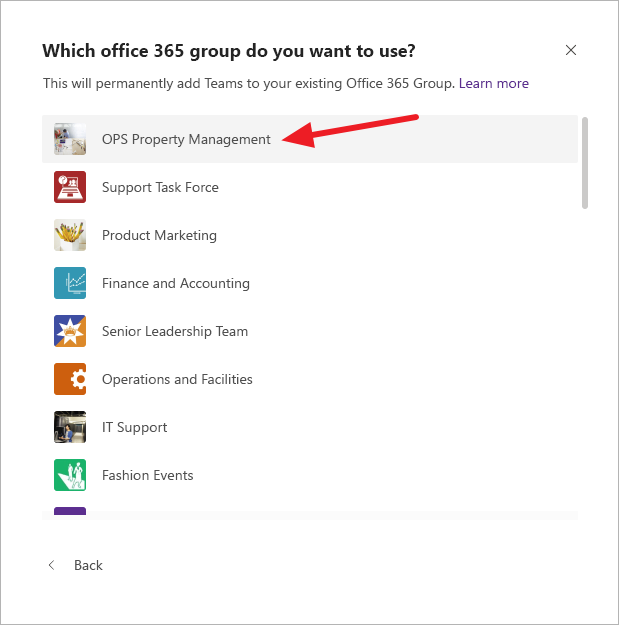The width and height of the screenshot is (619, 625).
Task: Open the Learn more link
Action: click(494, 83)
